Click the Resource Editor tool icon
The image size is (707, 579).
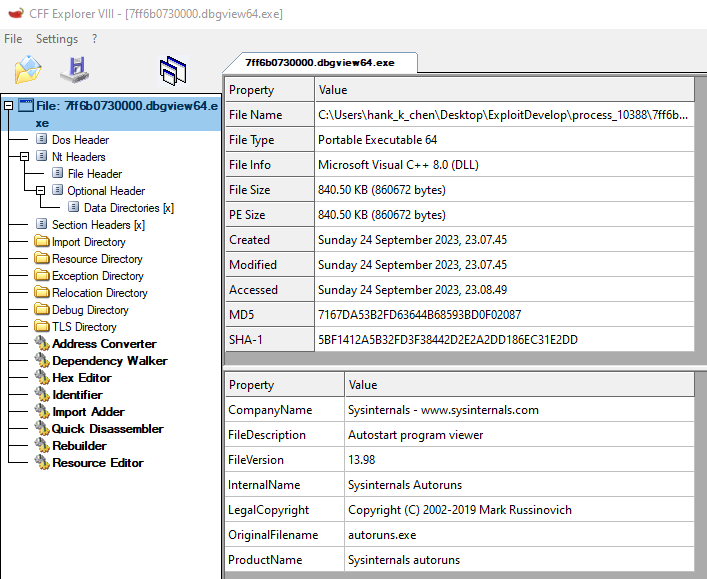click(x=42, y=462)
